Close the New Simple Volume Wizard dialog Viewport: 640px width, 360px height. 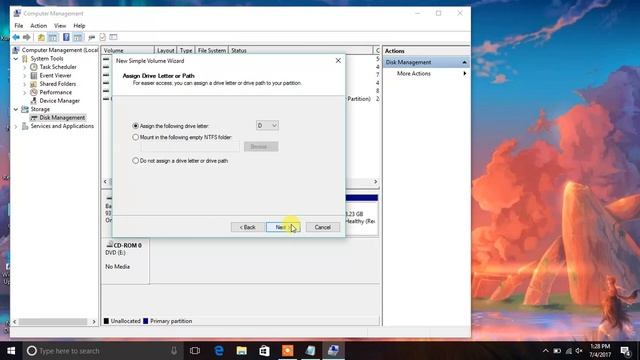coord(338,60)
